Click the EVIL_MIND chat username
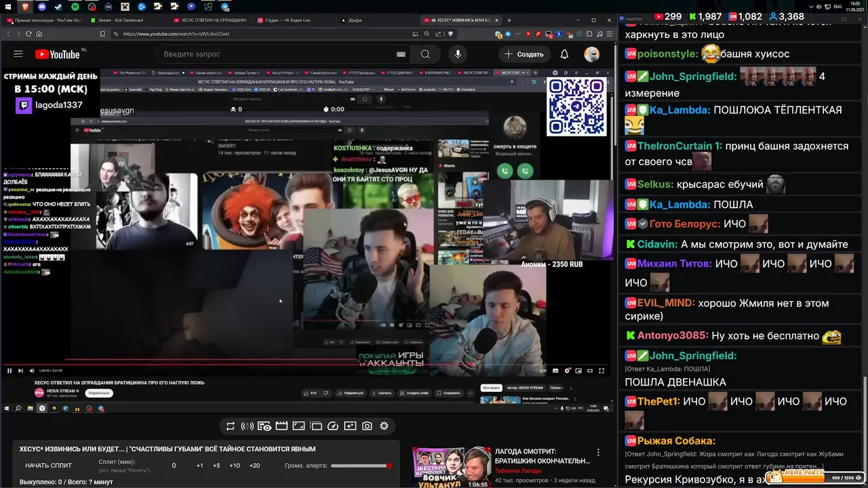The height and width of the screenshot is (488, 868). (x=667, y=303)
